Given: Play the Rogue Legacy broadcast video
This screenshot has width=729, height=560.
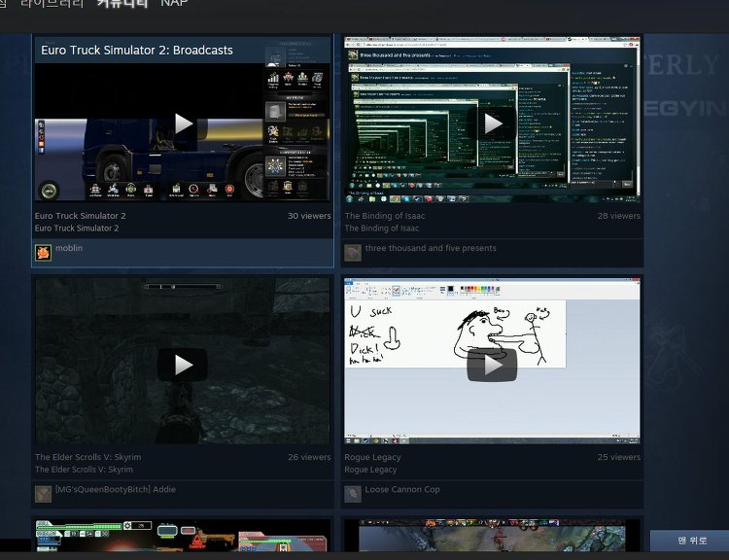Looking at the screenshot, I should (x=492, y=365).
